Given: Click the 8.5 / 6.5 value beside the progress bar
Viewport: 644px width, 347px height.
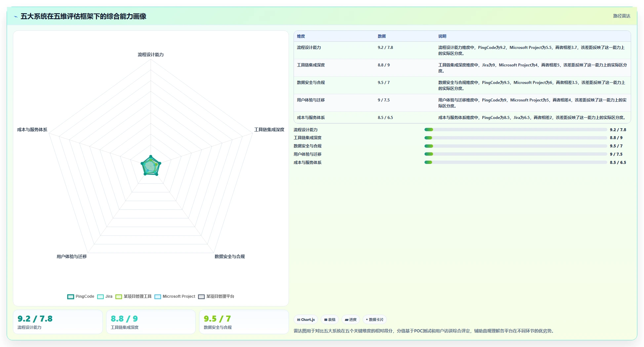Looking at the screenshot, I should click(618, 163).
